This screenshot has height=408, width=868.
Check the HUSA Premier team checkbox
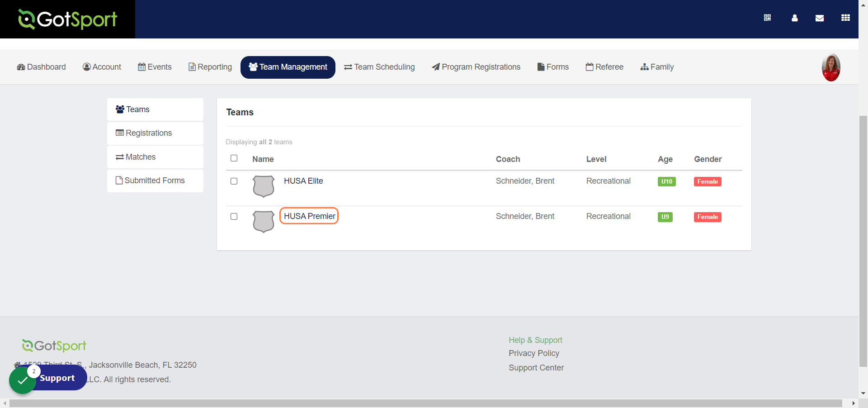coord(234,217)
